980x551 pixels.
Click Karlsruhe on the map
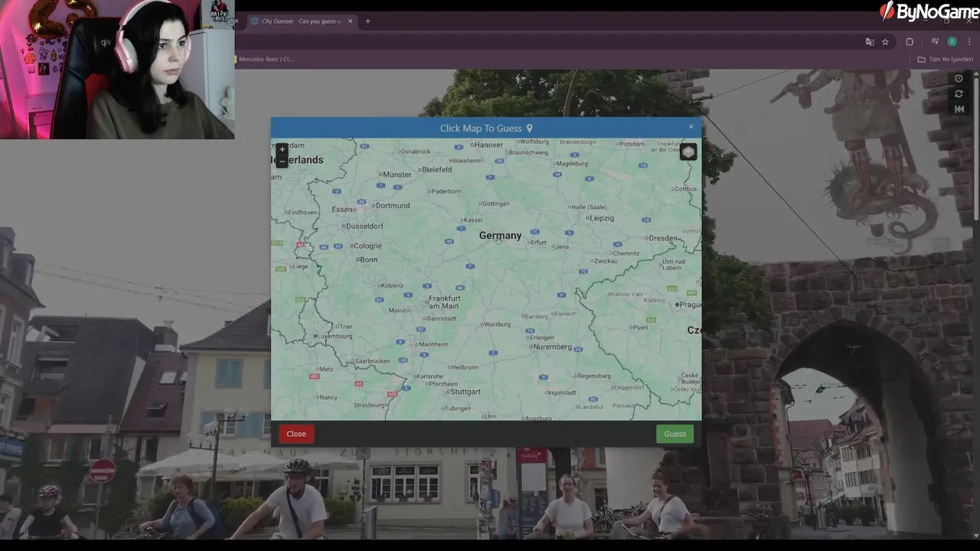(x=428, y=377)
